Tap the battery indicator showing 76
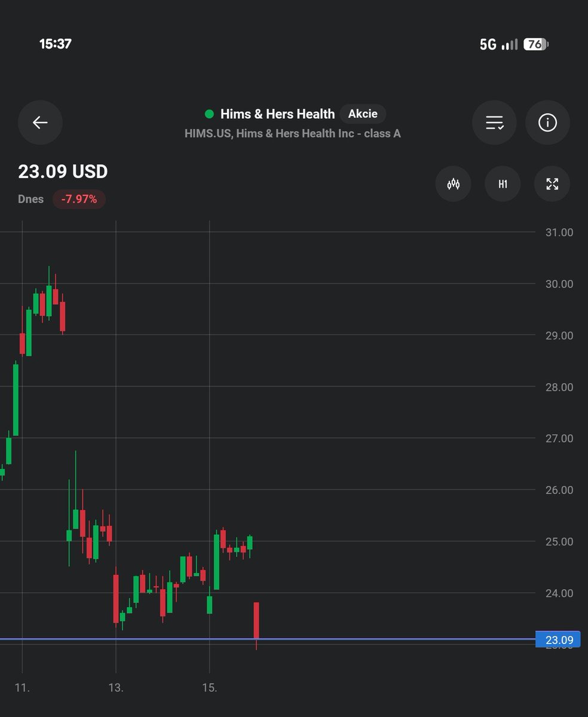Screen dimensions: 588x717 click(x=536, y=44)
